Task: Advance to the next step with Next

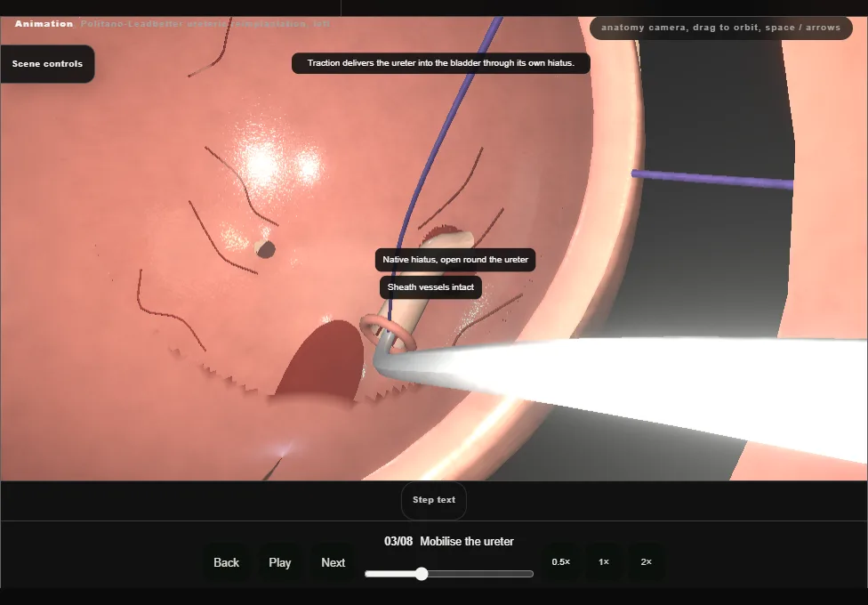Action: pyautogui.click(x=334, y=562)
